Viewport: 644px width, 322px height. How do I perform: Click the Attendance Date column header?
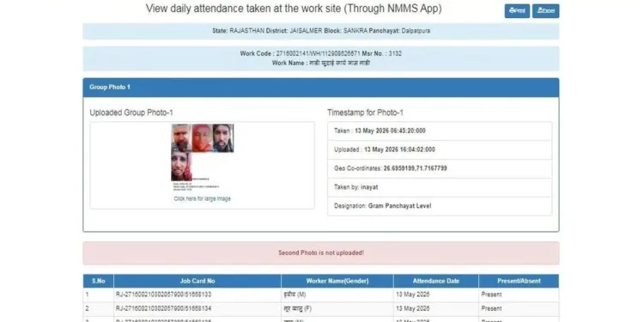click(435, 282)
